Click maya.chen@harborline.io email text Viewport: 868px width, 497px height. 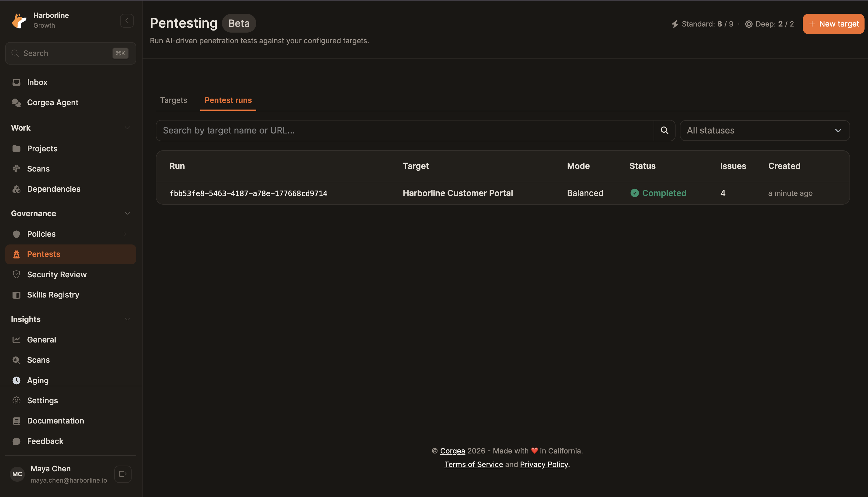tap(69, 480)
